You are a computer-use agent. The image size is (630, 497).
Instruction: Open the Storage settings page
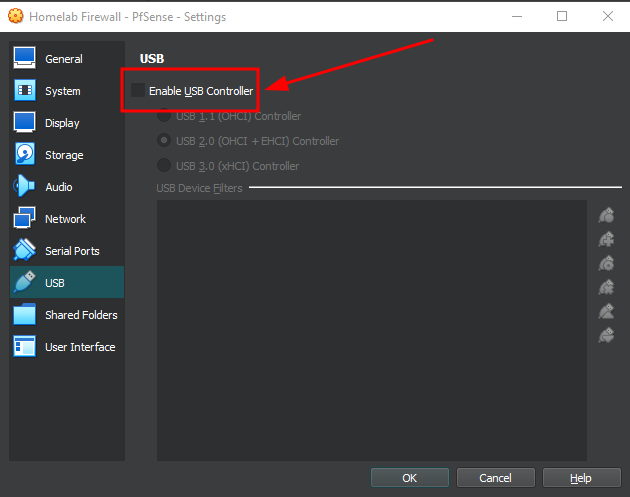coord(67,155)
